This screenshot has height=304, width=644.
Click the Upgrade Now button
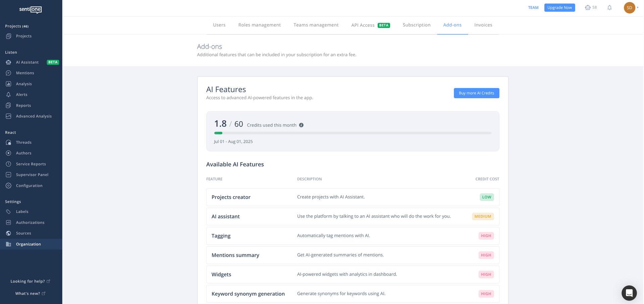(559, 7)
